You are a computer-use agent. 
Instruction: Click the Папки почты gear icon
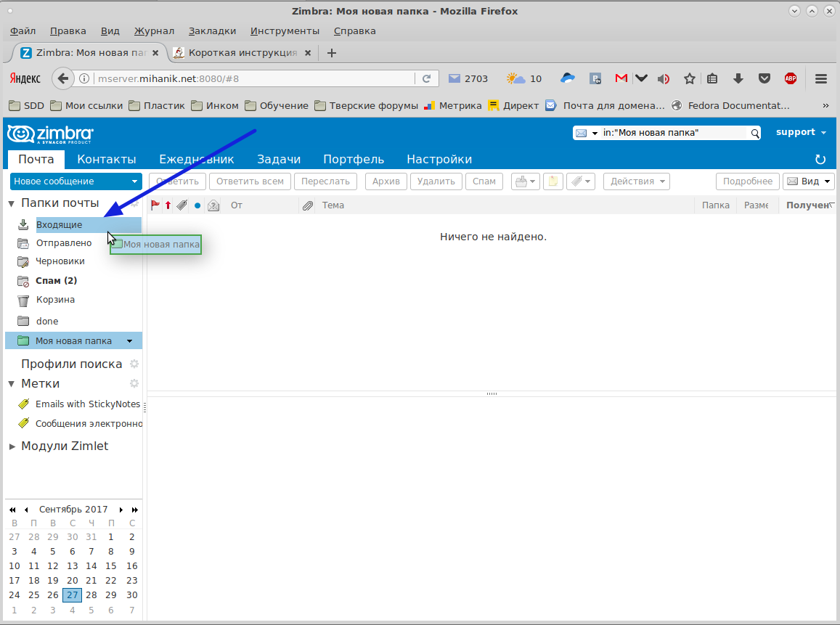tap(134, 203)
